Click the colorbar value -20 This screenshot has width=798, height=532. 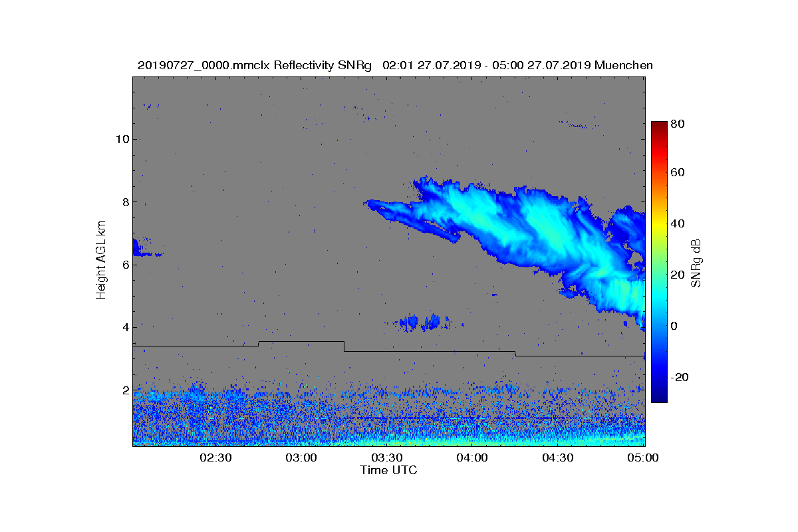click(680, 377)
